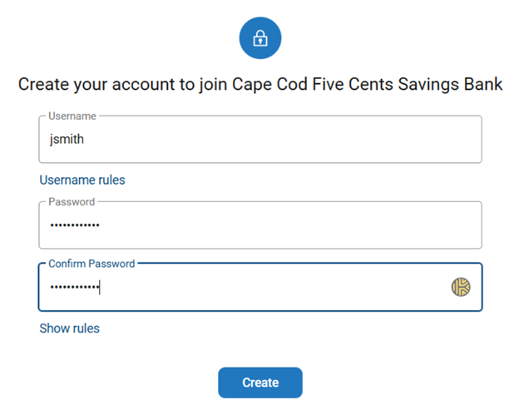Open the Keeper password manager icon

coord(461,287)
